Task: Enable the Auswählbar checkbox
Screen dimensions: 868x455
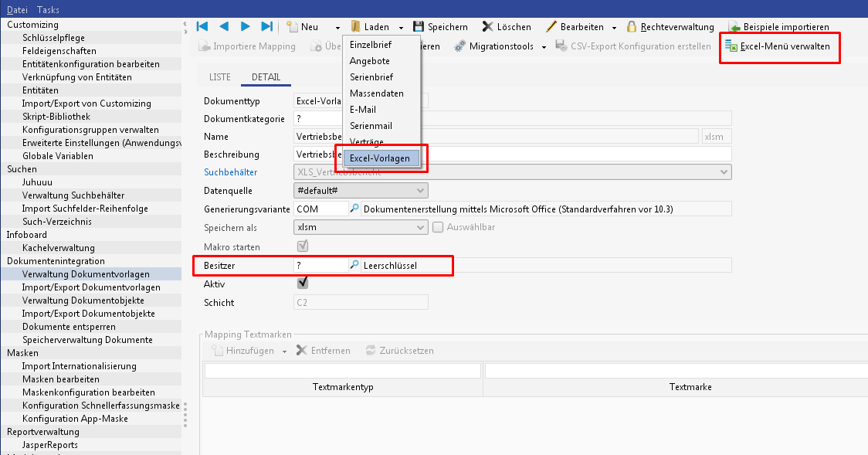Action: 438,227
